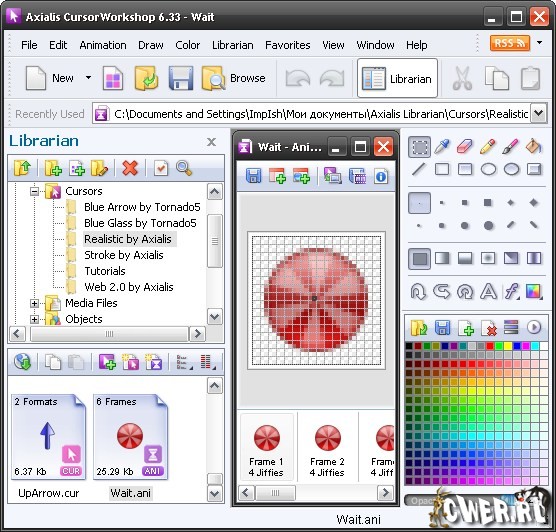Select the hollow Ellipse tool
Screen dimensions: 556x532
click(x=488, y=170)
